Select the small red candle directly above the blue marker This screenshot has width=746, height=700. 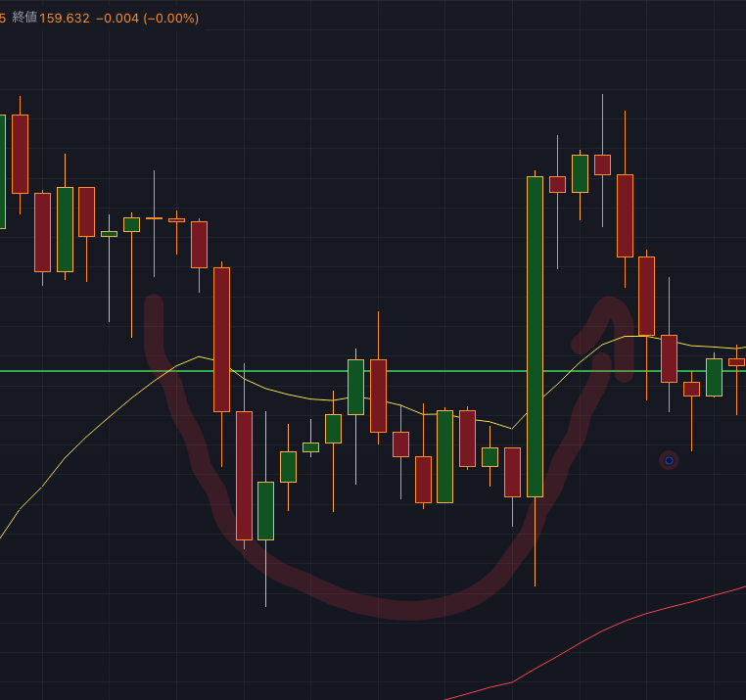coord(691,389)
